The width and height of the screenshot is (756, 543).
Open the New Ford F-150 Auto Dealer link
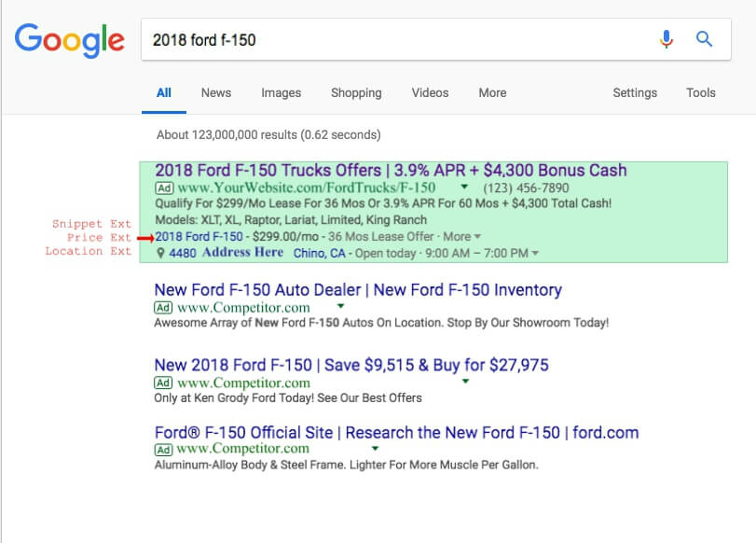[x=358, y=289]
